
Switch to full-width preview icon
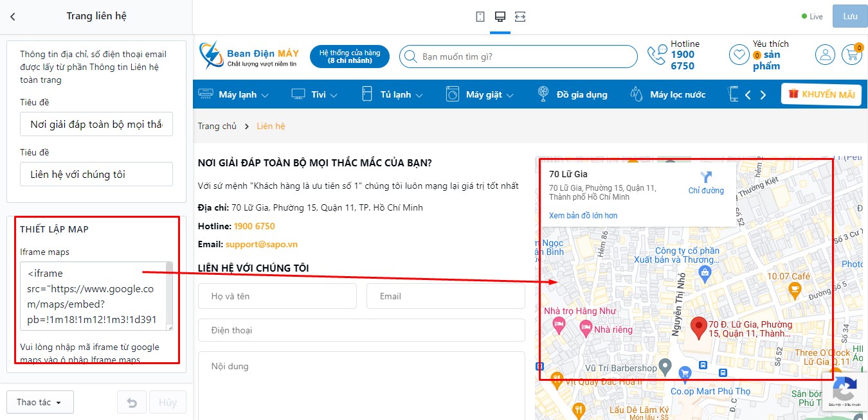tap(520, 17)
